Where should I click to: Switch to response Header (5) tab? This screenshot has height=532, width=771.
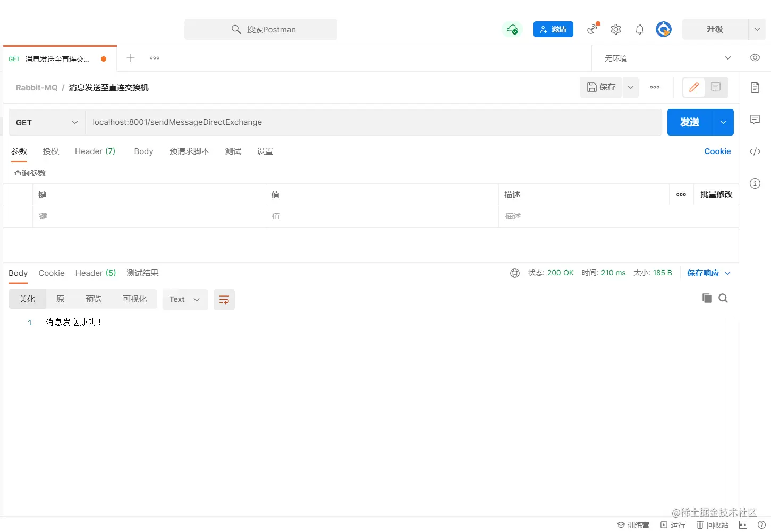point(96,273)
